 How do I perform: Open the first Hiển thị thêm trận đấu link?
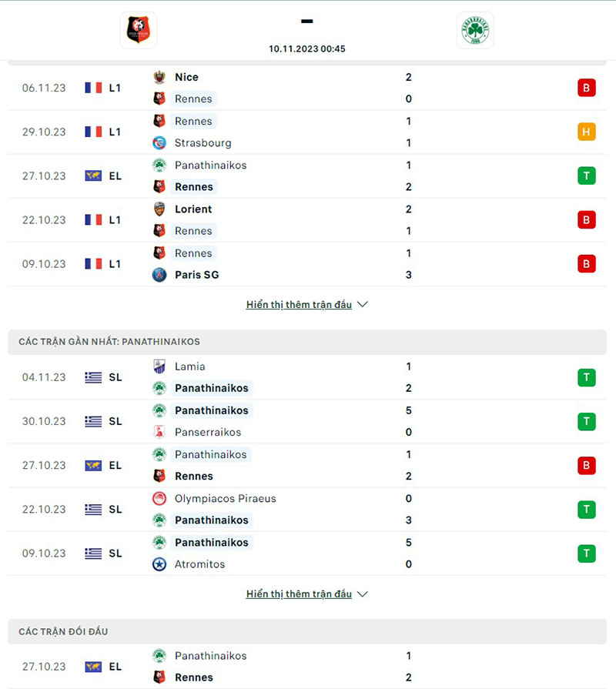point(298,304)
